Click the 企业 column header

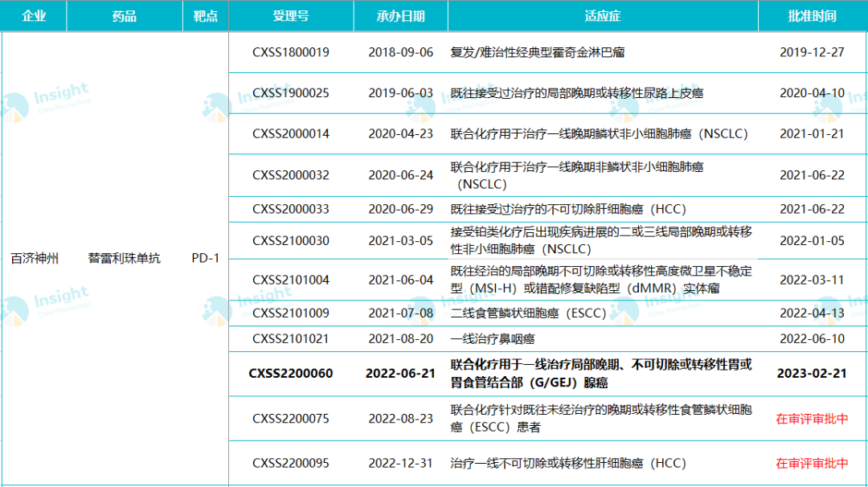[34, 16]
